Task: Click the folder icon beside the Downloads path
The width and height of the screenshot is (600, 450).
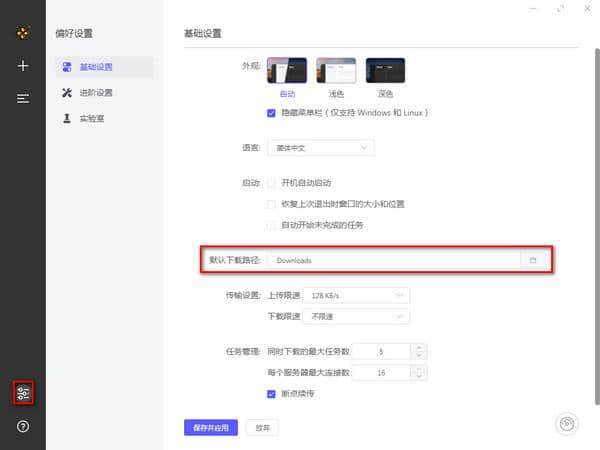Action: (533, 260)
